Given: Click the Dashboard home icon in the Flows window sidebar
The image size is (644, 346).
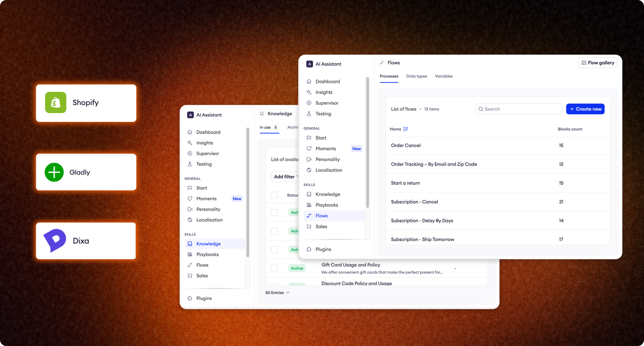Looking at the screenshot, I should (x=309, y=81).
